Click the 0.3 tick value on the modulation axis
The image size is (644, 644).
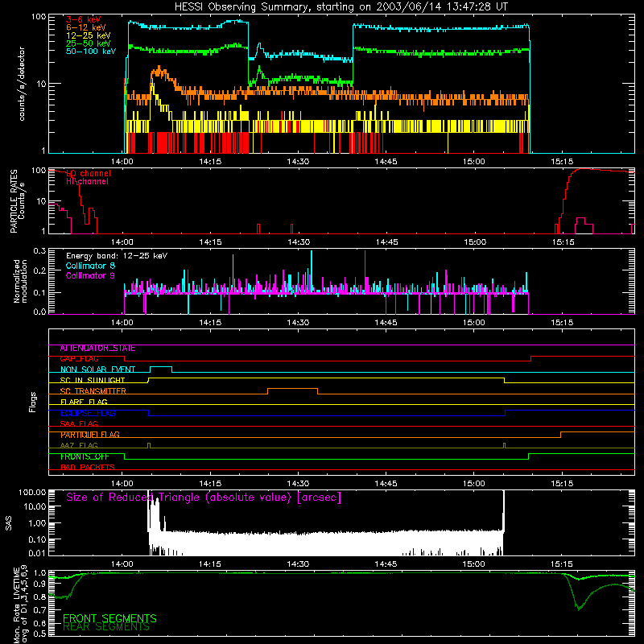point(39,251)
